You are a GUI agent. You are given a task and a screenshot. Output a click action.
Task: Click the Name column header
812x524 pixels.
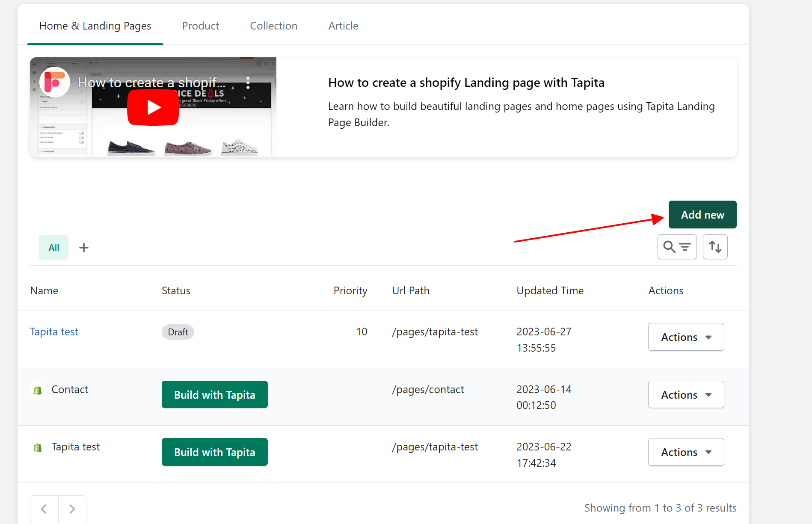(x=44, y=291)
